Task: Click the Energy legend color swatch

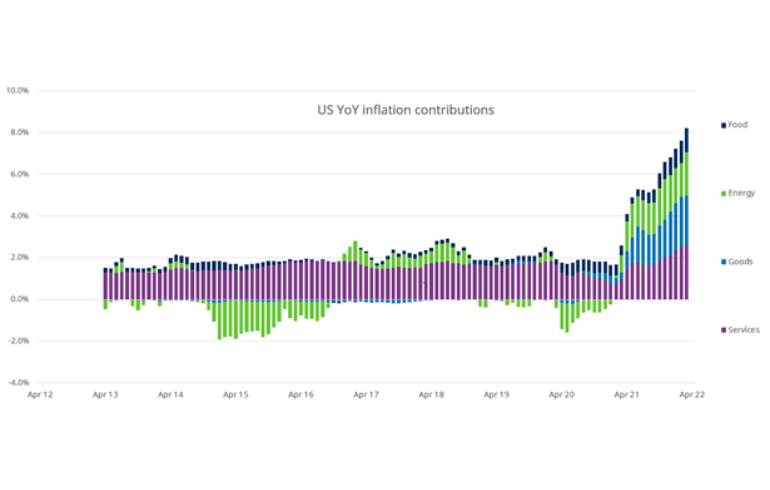Action: pyautogui.click(x=724, y=193)
